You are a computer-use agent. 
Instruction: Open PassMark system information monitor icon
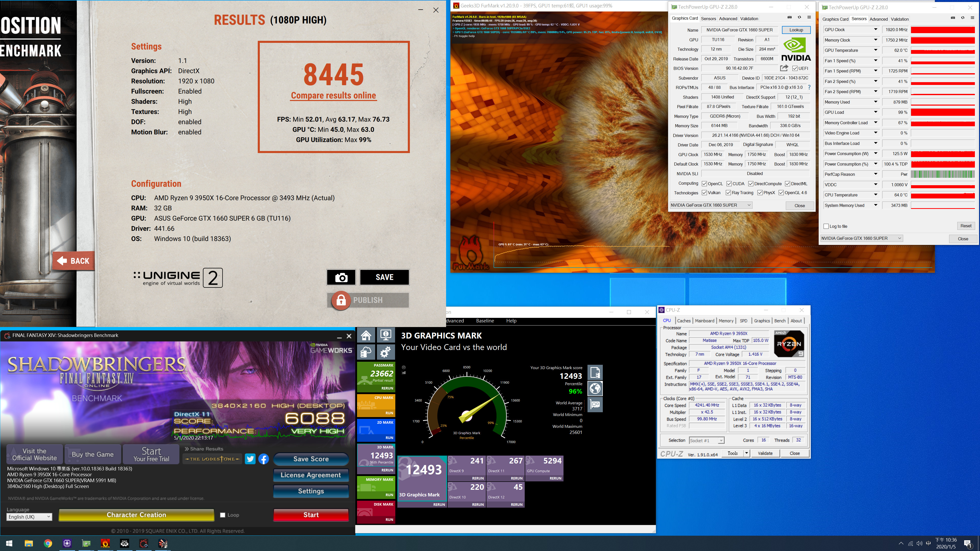386,335
